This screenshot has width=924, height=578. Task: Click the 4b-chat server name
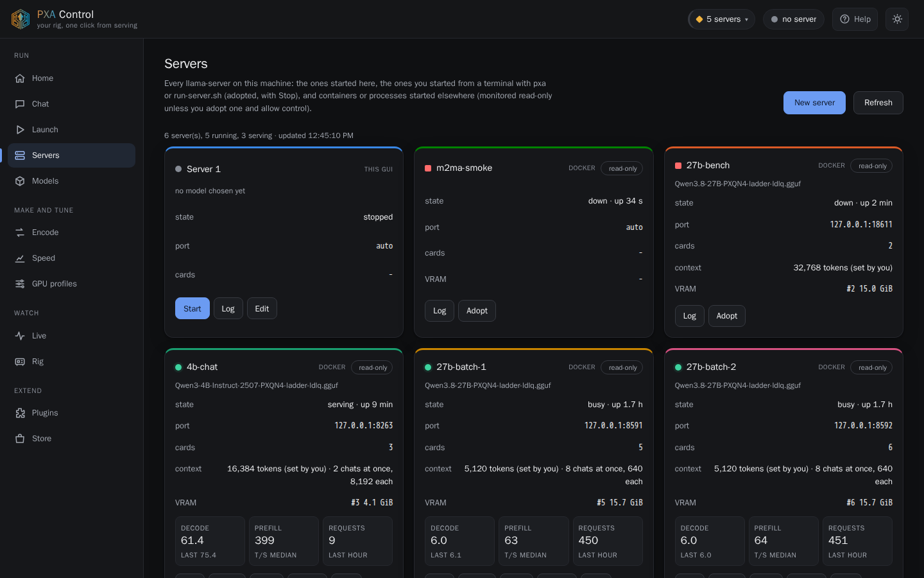[202, 367]
